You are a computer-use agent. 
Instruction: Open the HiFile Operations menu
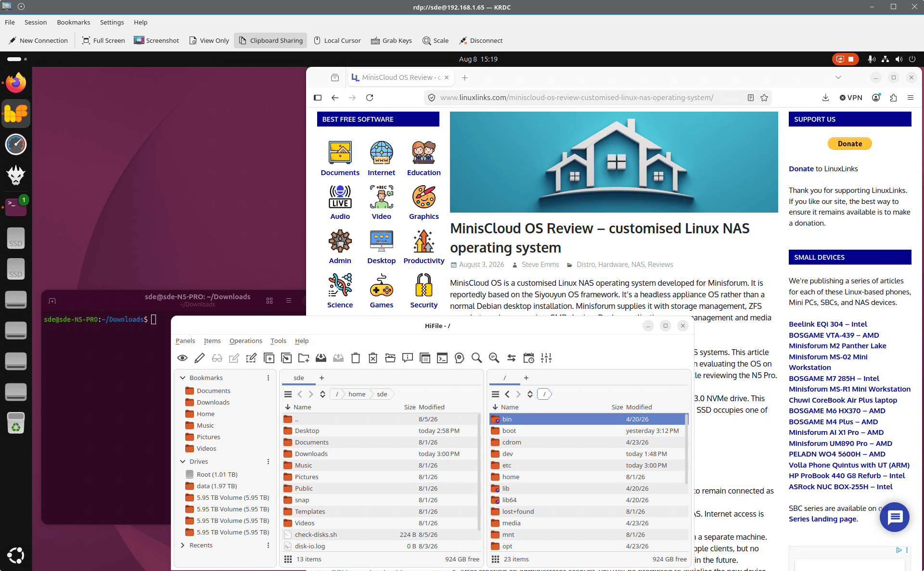tap(245, 341)
